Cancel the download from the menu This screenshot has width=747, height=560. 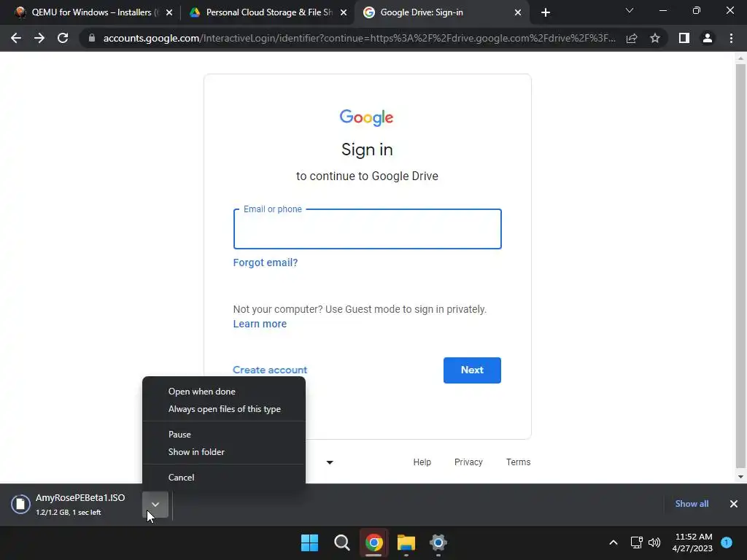click(224, 477)
